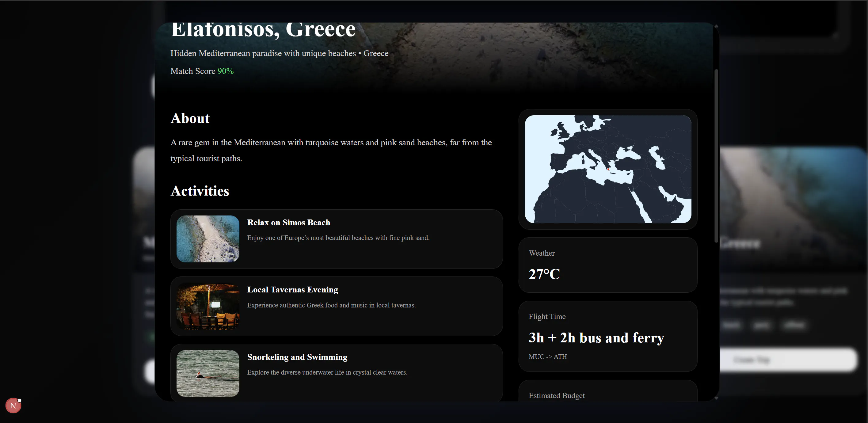Viewport: 868px width, 423px height.
Task: Click the About paragraph about pink sand beaches
Action: click(331, 150)
